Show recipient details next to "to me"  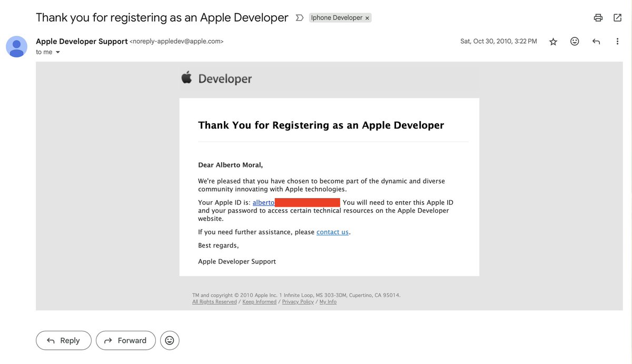[58, 52]
